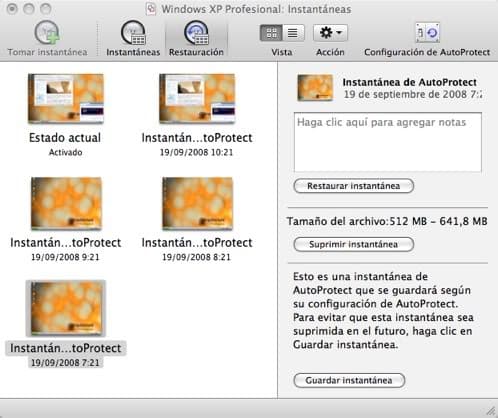
Task: Close the Instantáneas window
Action: [x=12, y=9]
